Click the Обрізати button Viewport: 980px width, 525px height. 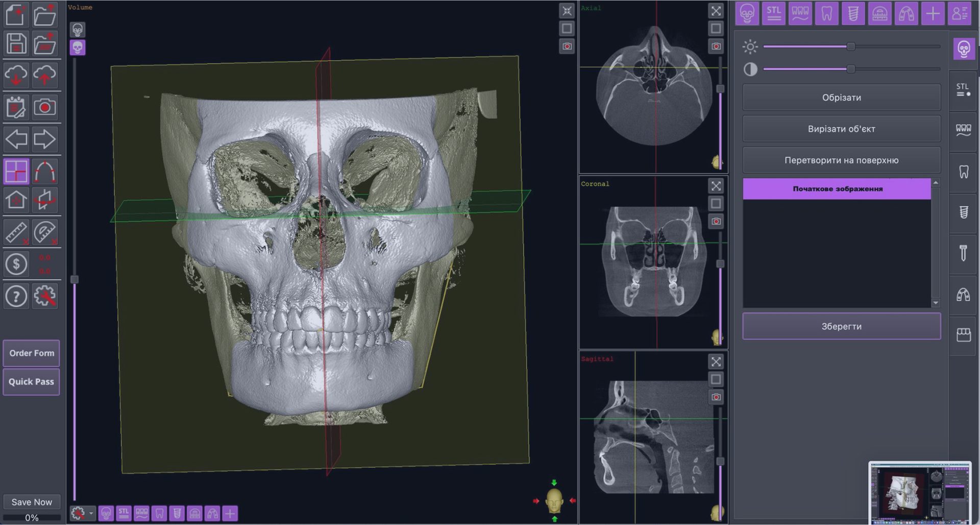[x=841, y=98]
